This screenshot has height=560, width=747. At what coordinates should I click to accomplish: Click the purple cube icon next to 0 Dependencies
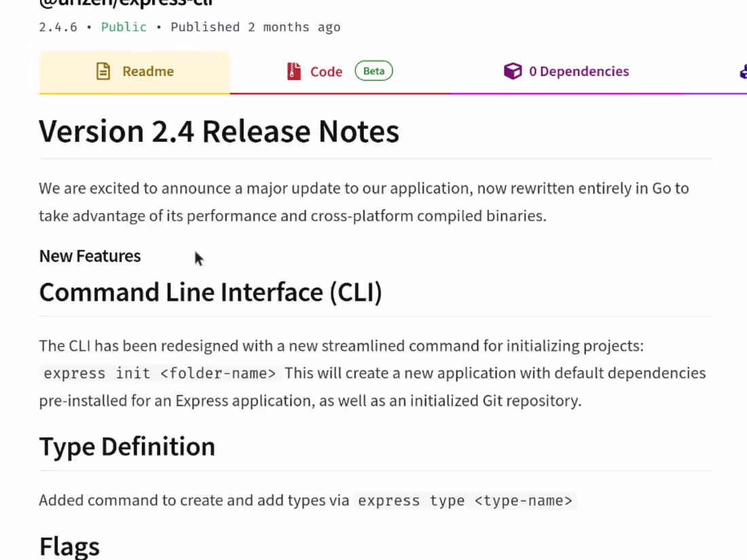click(513, 71)
